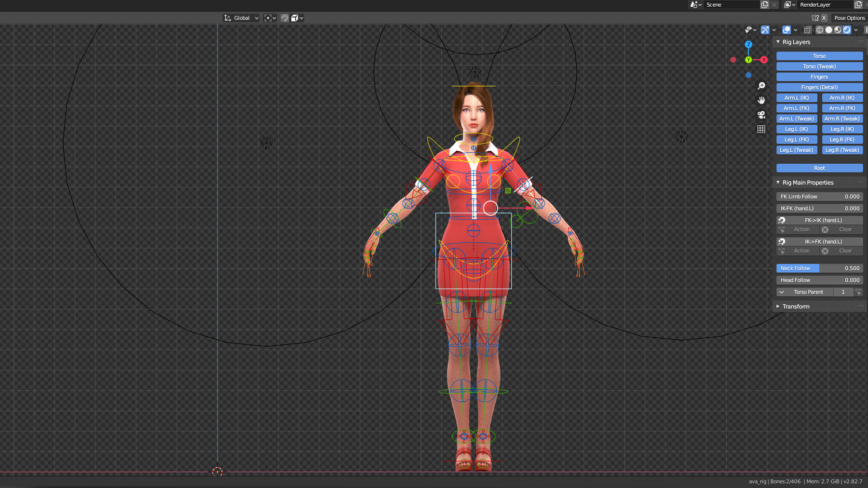Viewport: 868px width, 488px height.
Task: Enable the snapping magnet
Action: pos(285,18)
